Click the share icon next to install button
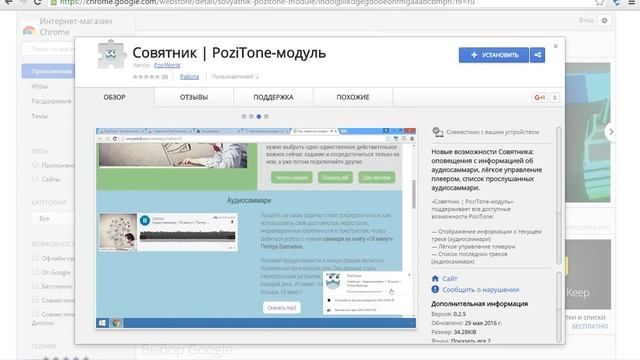Image resolution: width=640 pixels, height=360 pixels. pos(538,55)
